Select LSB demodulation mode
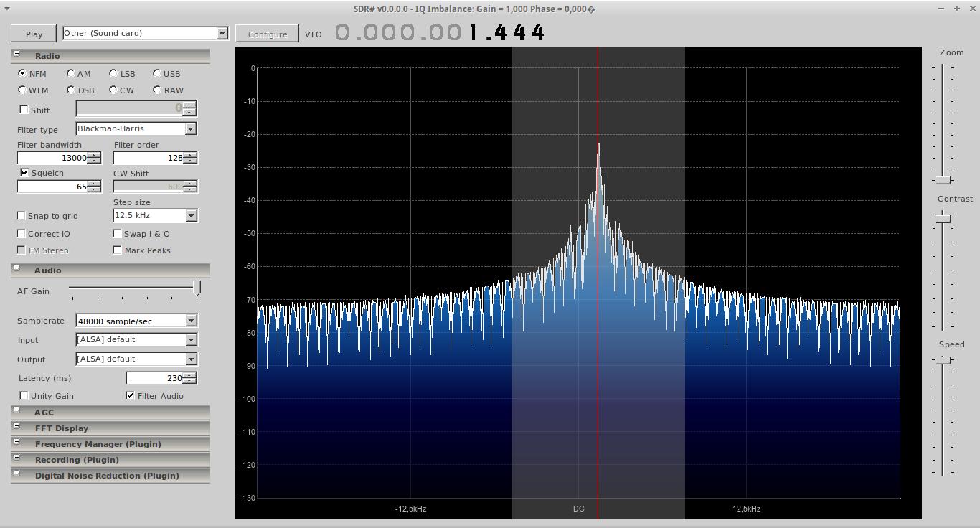This screenshot has height=528, width=980. pyautogui.click(x=113, y=73)
